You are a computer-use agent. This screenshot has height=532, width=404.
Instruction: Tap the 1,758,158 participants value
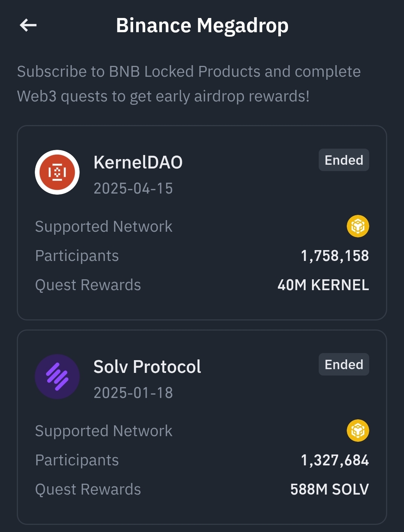coord(335,256)
